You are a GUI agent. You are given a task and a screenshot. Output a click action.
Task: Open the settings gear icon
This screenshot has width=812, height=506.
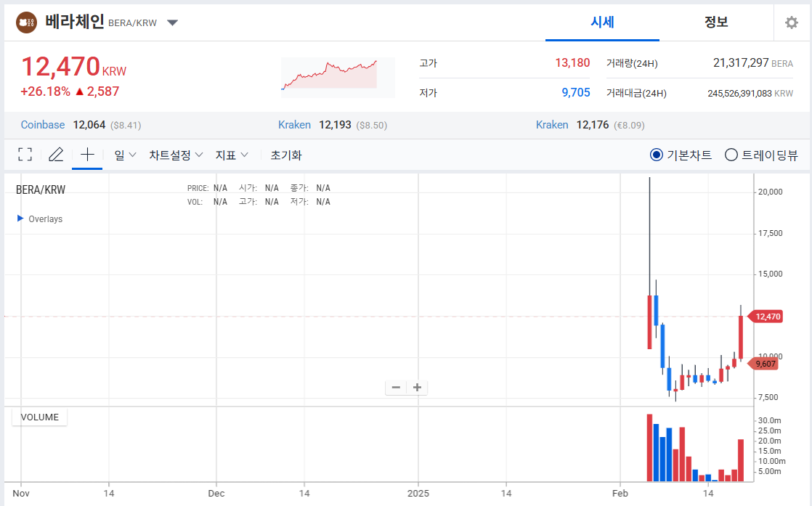[791, 23]
